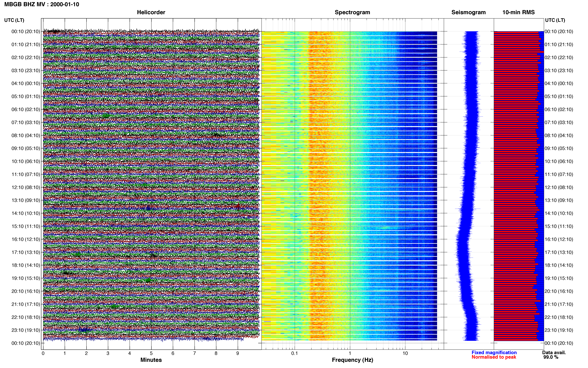588x368 pixels.
Task: Click left time label 19:10 (15:10)
Action: [26, 278]
